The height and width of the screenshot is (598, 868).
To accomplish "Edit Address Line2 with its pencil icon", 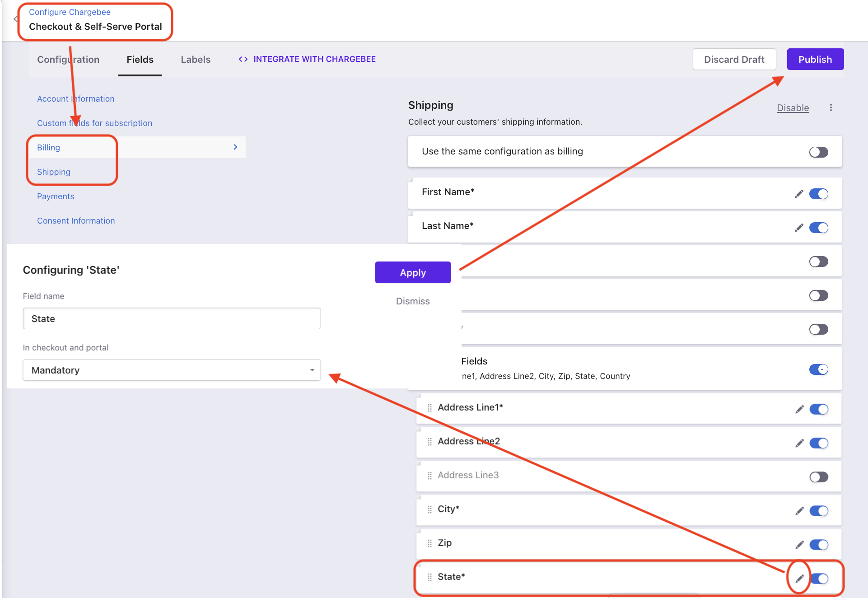I will pos(799,443).
